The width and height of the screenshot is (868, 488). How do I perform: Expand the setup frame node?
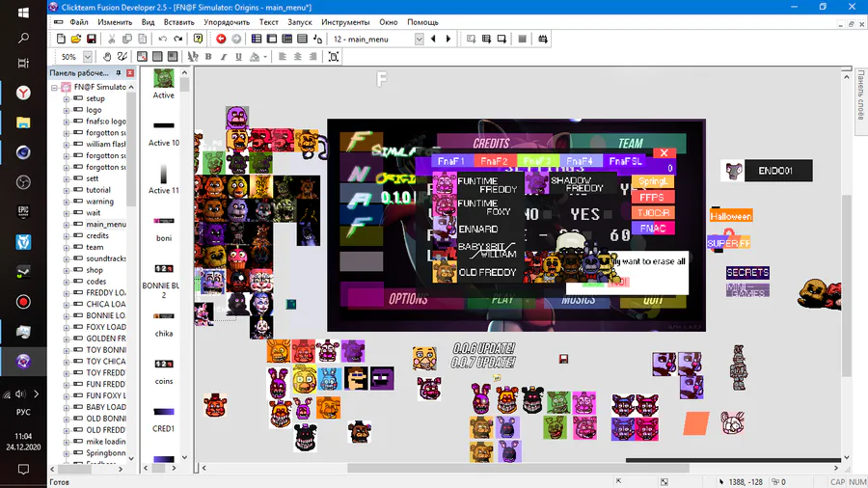pyautogui.click(x=66, y=98)
